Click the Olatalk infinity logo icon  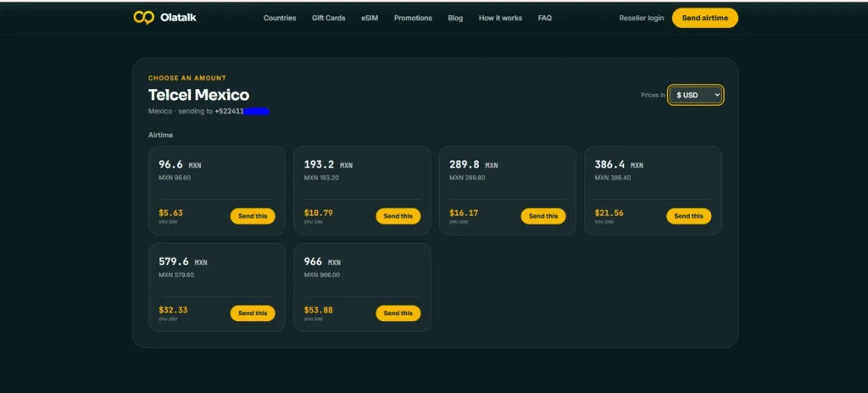pyautogui.click(x=143, y=18)
